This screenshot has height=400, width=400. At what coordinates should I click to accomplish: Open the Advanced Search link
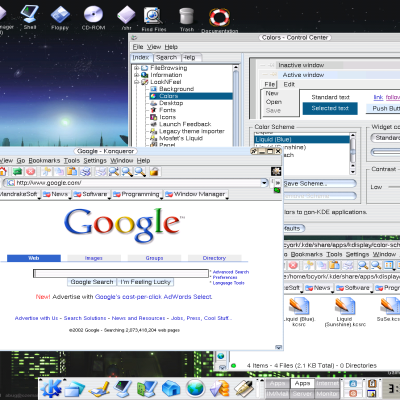pyautogui.click(x=231, y=272)
